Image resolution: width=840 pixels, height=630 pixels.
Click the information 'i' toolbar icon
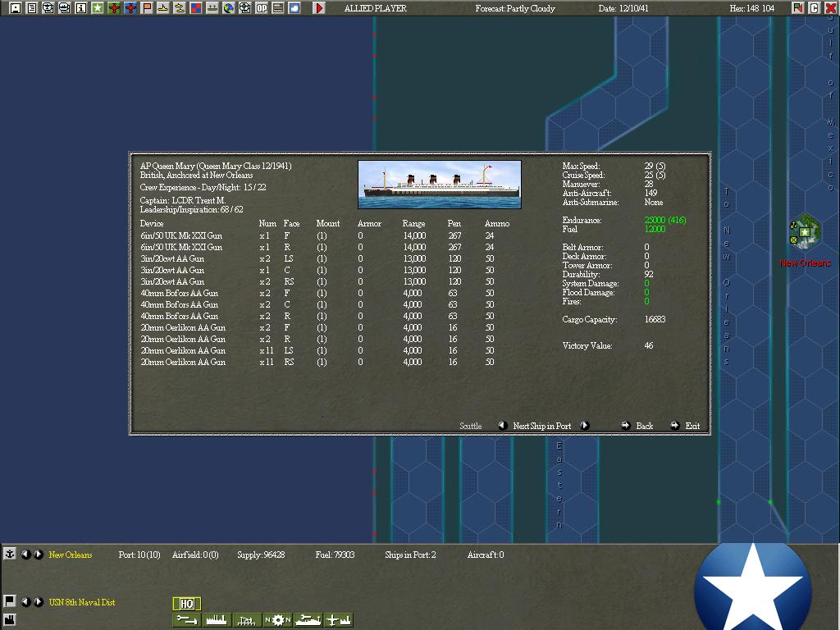pyautogui.click(x=81, y=8)
